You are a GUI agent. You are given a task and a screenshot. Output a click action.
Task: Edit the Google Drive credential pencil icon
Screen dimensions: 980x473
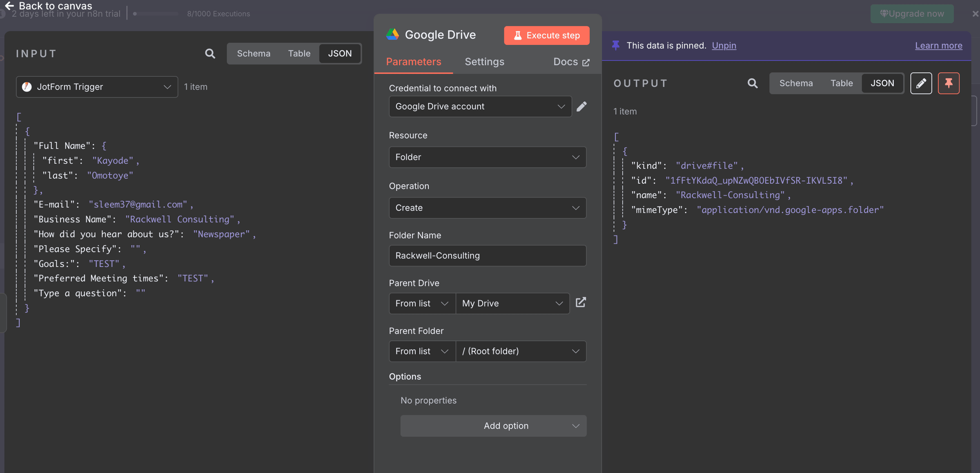581,107
